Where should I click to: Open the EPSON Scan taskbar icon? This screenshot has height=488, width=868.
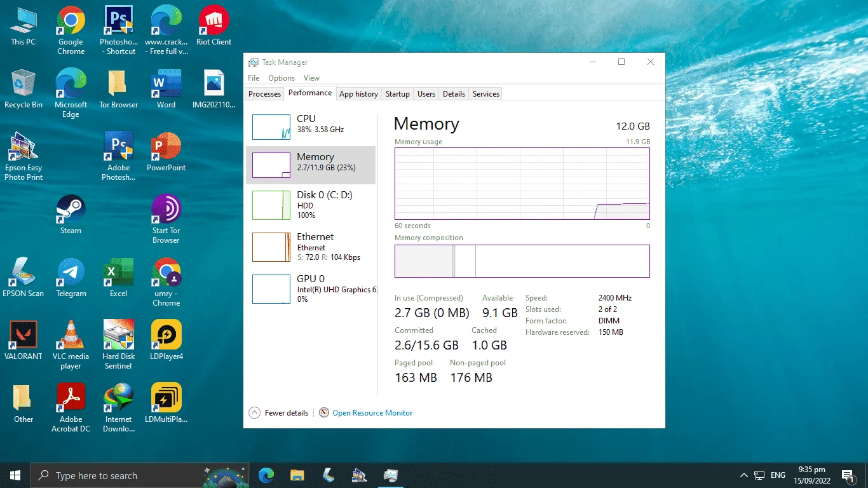328,475
